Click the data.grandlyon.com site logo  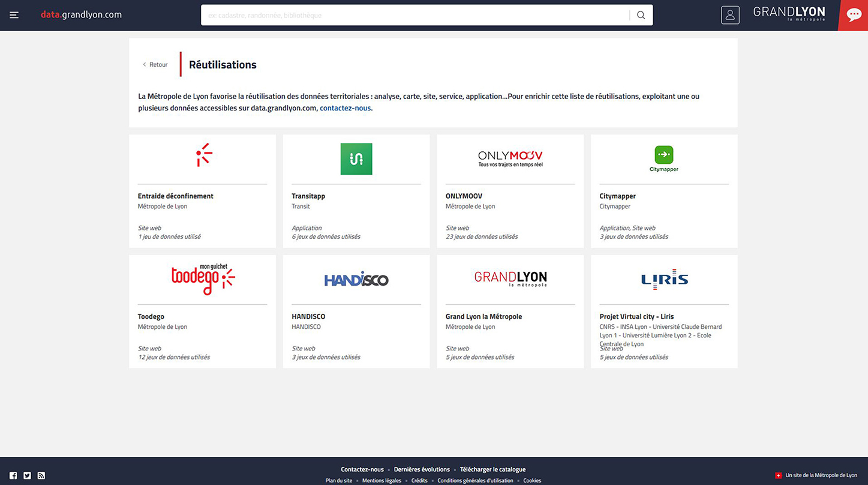point(81,14)
